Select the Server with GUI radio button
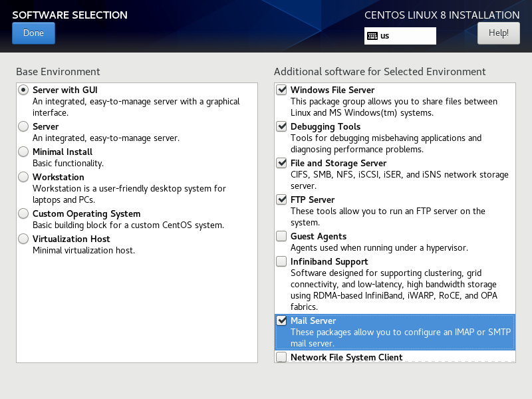This screenshot has height=399, width=532. [x=23, y=90]
